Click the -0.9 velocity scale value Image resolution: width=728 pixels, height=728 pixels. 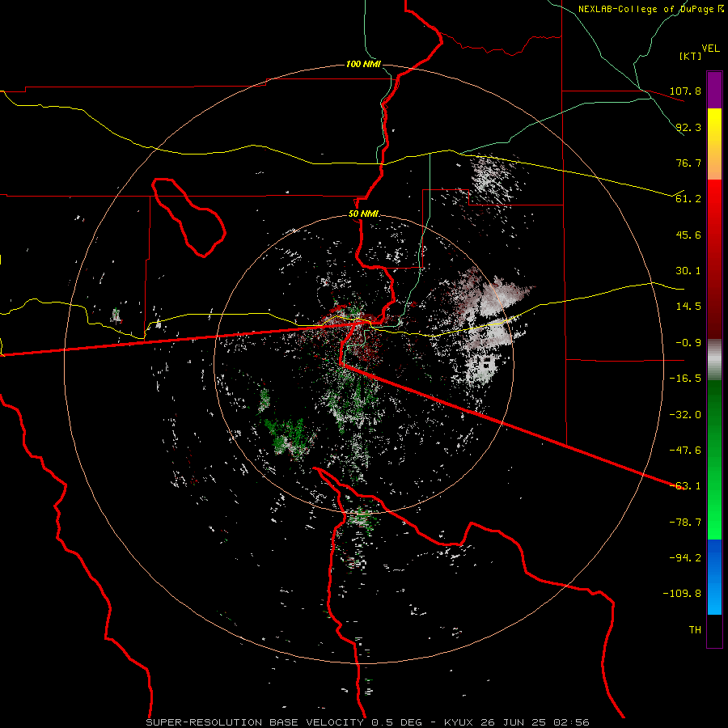pyautogui.click(x=688, y=343)
